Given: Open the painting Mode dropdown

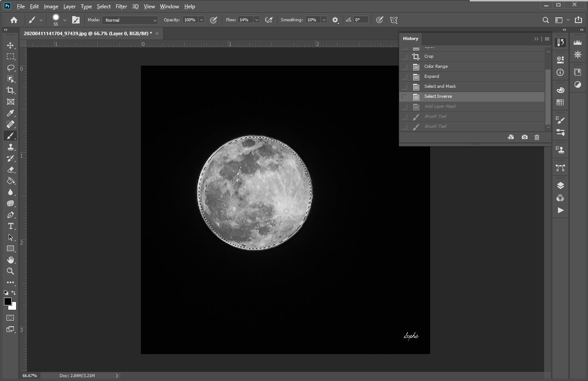Looking at the screenshot, I should pyautogui.click(x=130, y=20).
